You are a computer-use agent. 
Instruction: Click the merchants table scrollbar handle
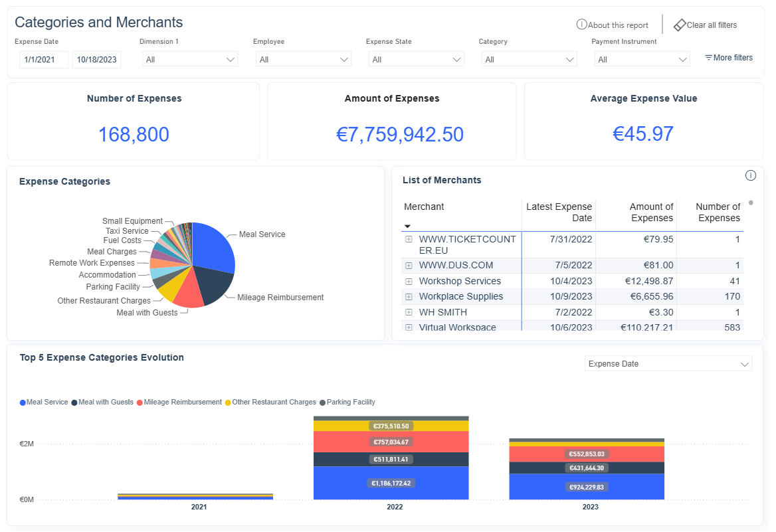751,203
